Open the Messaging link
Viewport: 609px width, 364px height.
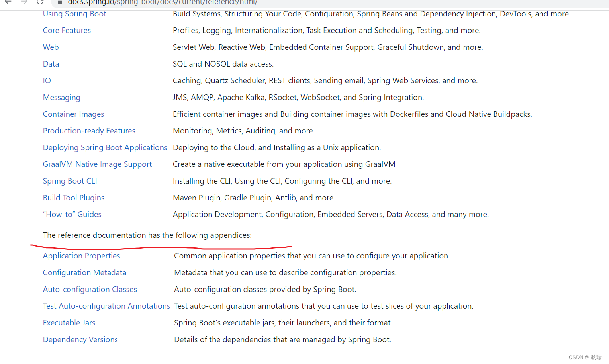[62, 98]
